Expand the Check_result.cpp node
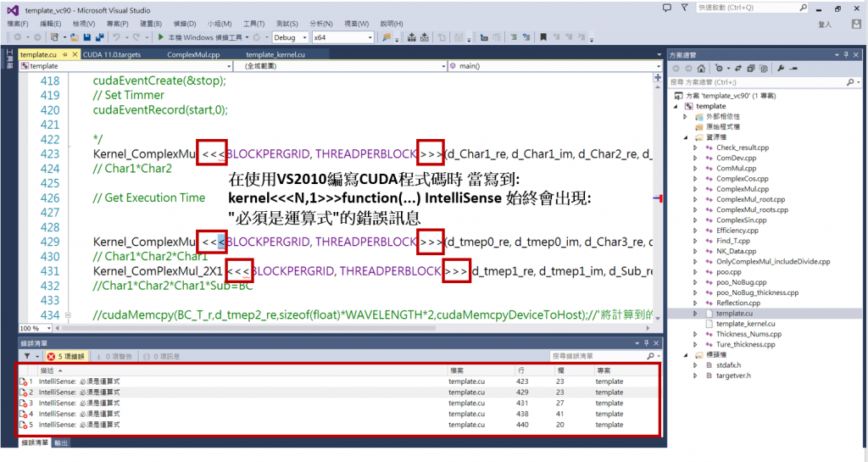868x462 pixels. [x=695, y=148]
